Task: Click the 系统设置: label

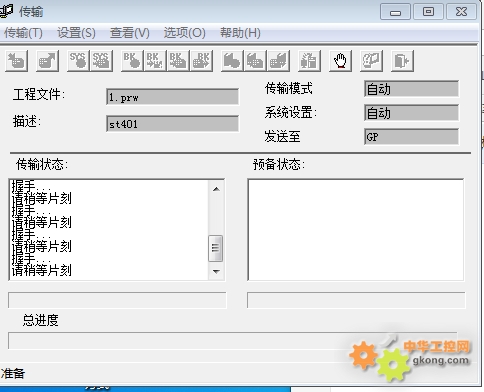Action: tap(290, 113)
